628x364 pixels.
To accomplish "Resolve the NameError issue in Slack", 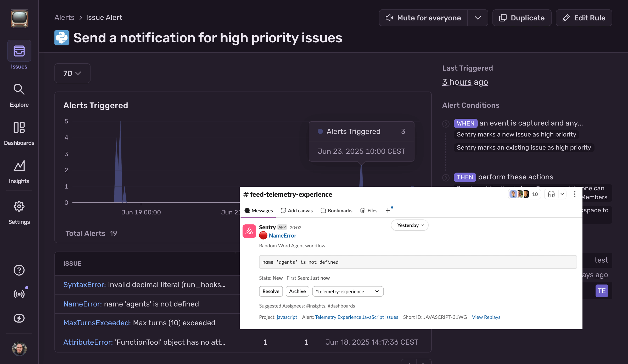I will click(271, 291).
